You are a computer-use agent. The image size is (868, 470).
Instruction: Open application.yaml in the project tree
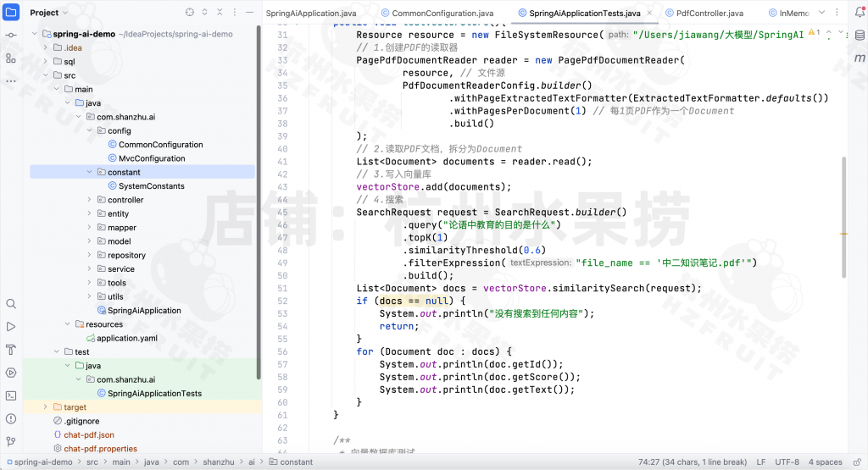[126, 338]
